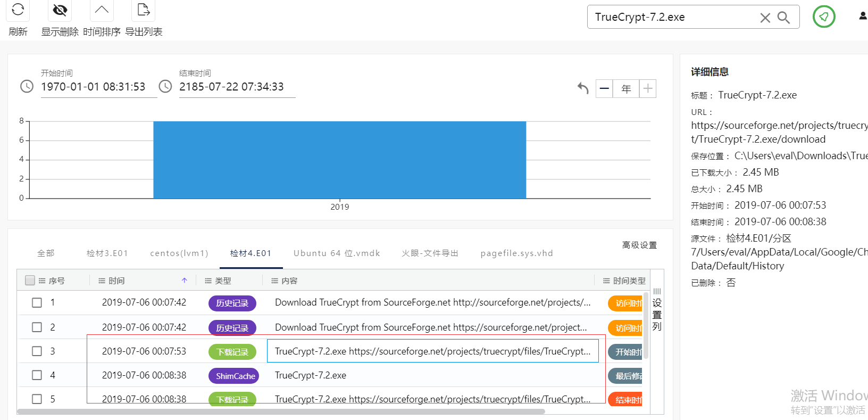Click the plus button for time scale
The width and height of the screenshot is (868, 420).
click(x=647, y=88)
